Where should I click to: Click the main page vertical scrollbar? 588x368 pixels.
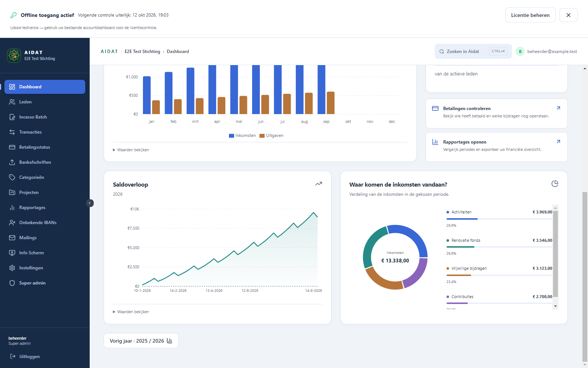(585, 277)
